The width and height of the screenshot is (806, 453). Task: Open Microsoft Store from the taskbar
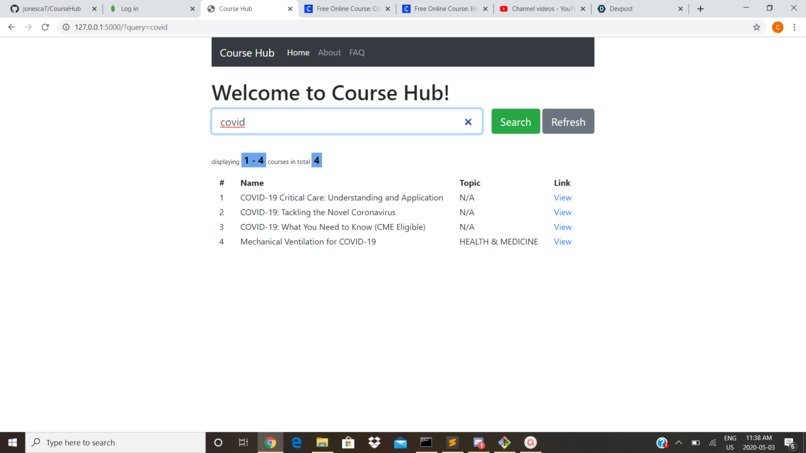pyautogui.click(x=348, y=442)
